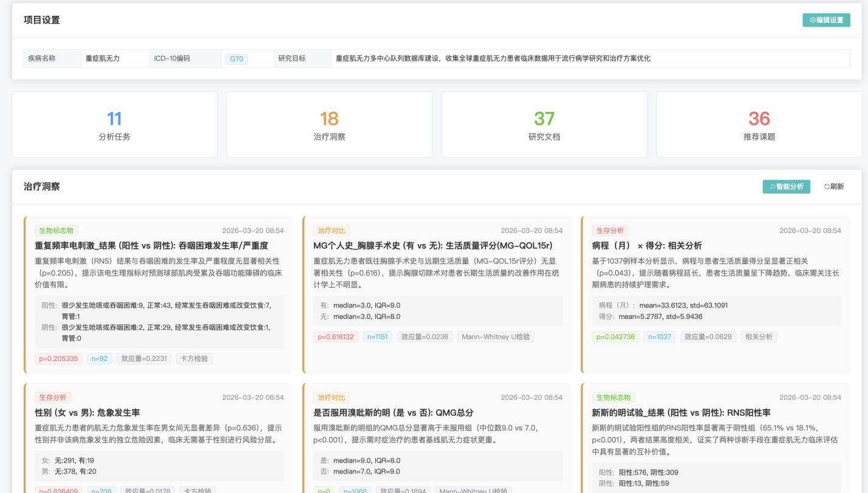Select the 阴性: 阳性:13, 阴性:59 line
Viewport: 868px width, 493px height.
click(634, 484)
